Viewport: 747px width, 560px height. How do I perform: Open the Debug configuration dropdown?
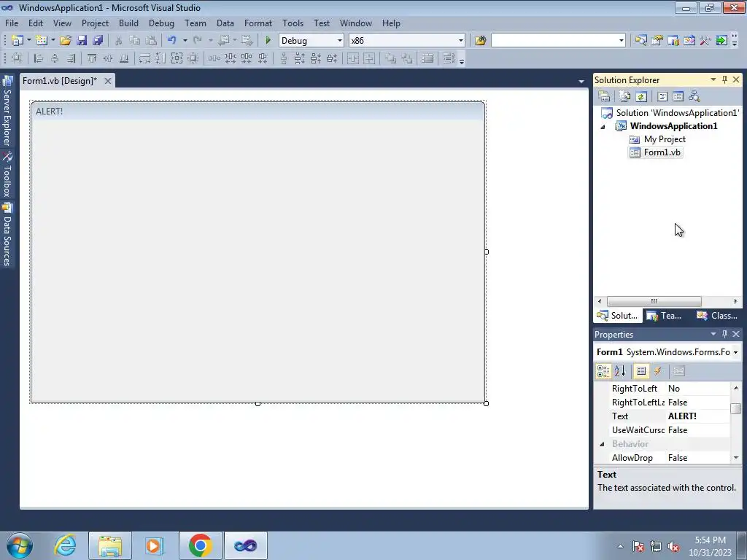click(340, 41)
